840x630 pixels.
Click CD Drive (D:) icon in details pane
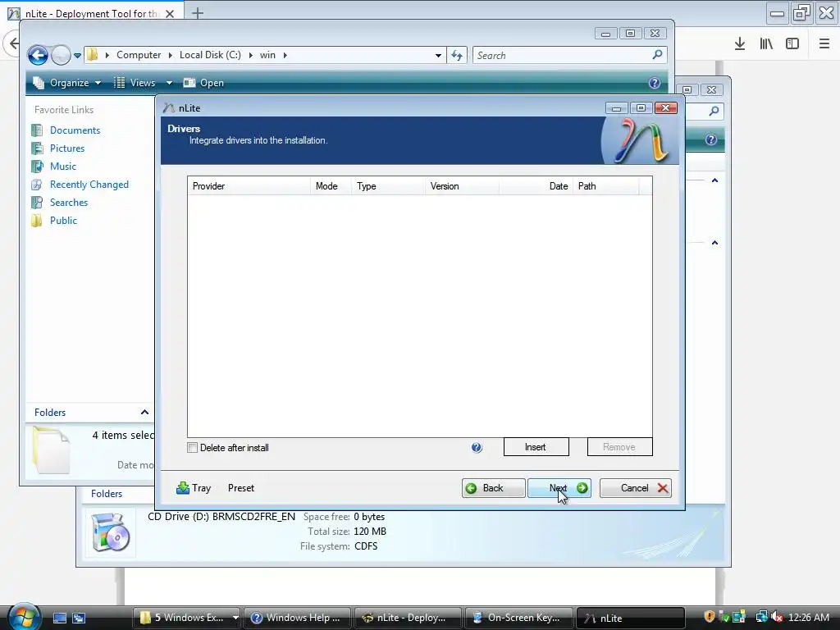(x=111, y=532)
